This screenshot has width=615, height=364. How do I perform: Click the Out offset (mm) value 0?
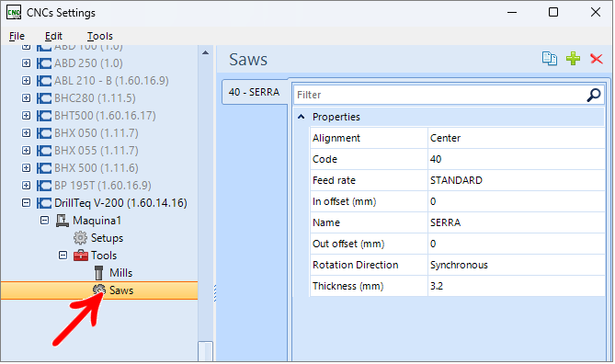433,244
